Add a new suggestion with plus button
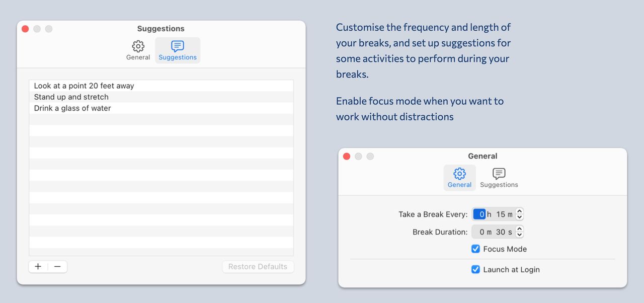This screenshot has width=644, height=303. pos(38,267)
